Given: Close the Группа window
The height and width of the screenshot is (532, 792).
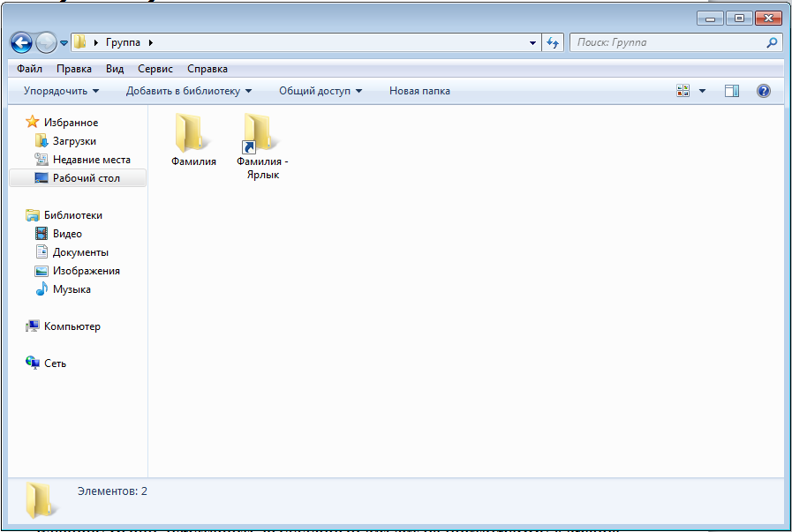Looking at the screenshot, I should pos(768,19).
